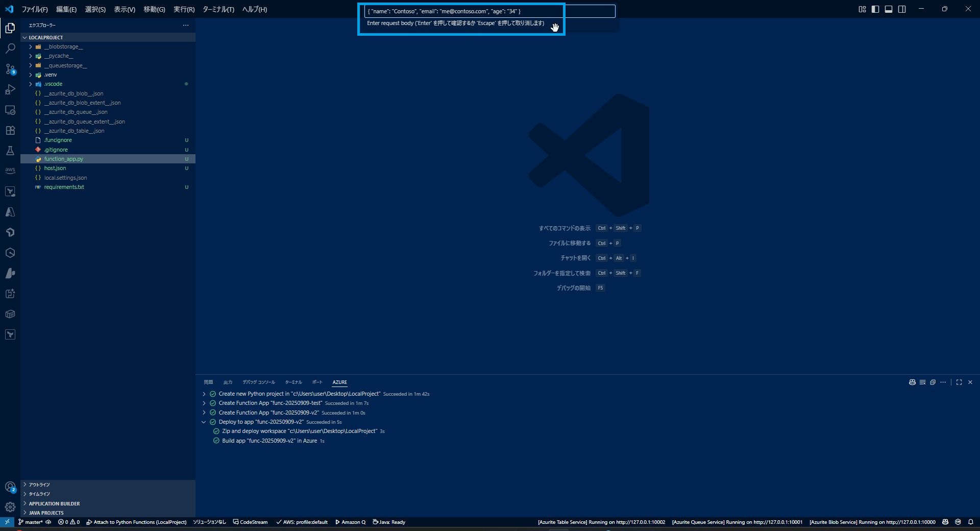Open the Extensions view

pyautogui.click(x=10, y=130)
